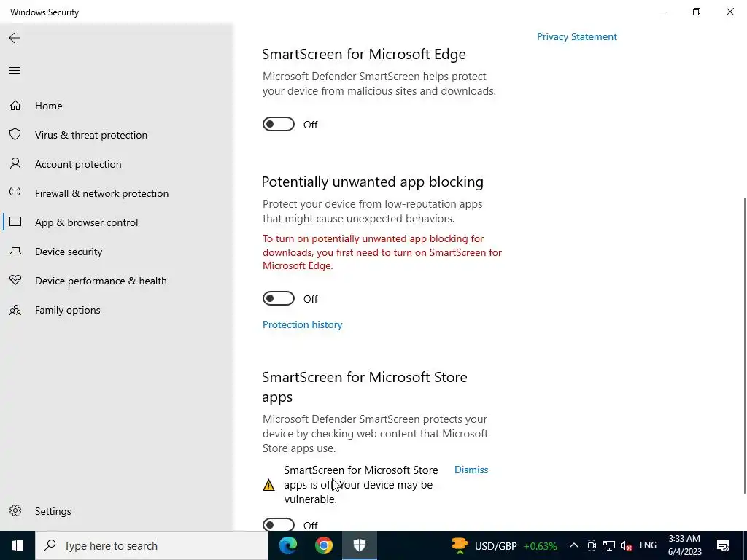Click the muted volume tray icon
Viewport: 747px width, 560px height.
pos(627,545)
